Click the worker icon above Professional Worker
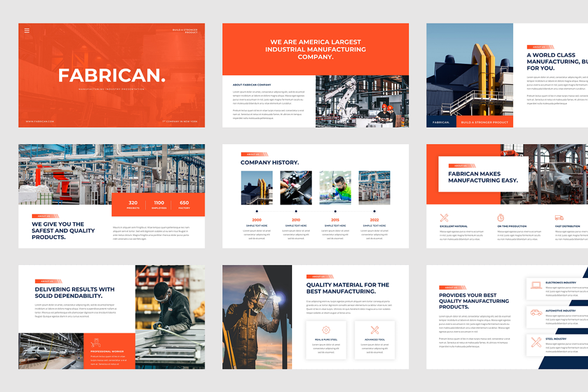The image size is (588, 392). (97, 343)
